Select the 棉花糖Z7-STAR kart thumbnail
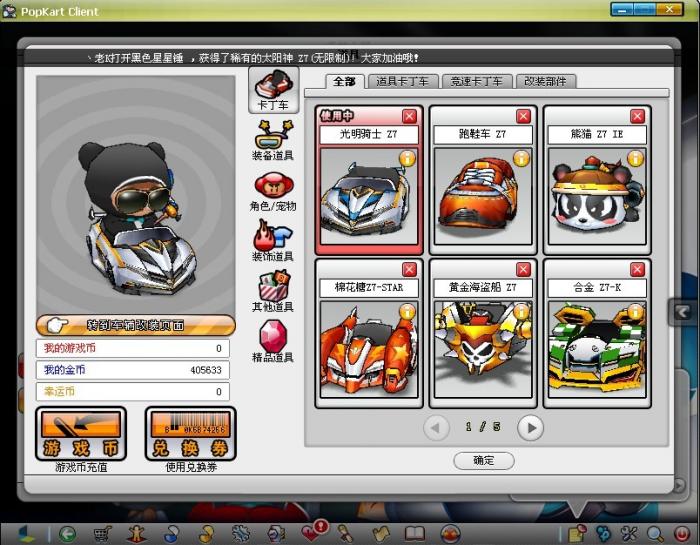700x545 pixels. [x=369, y=349]
